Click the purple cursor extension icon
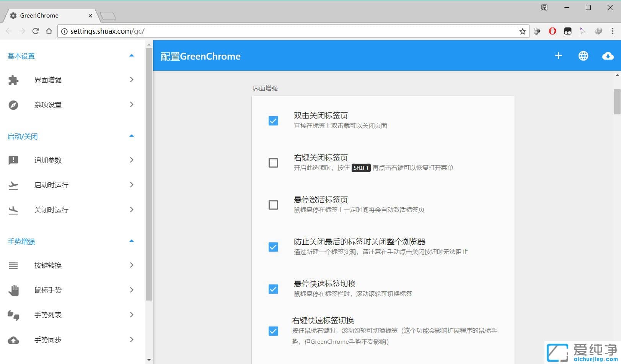Viewport: 621px width, 364px height. click(582, 31)
